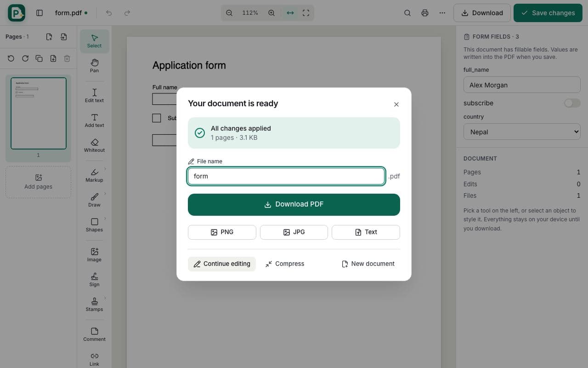The height and width of the screenshot is (368, 588).
Task: Add blank page icon in Pages panel
Action: coord(49,37)
